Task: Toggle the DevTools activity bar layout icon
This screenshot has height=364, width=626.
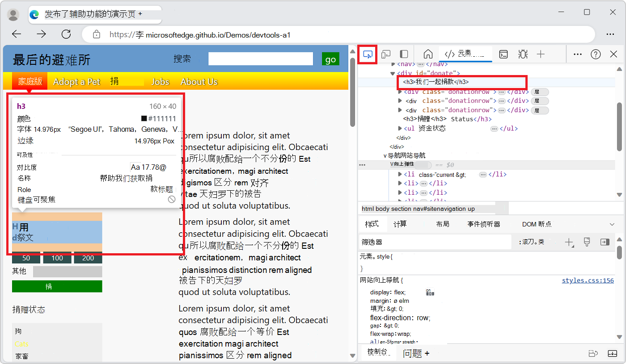Action: [404, 54]
